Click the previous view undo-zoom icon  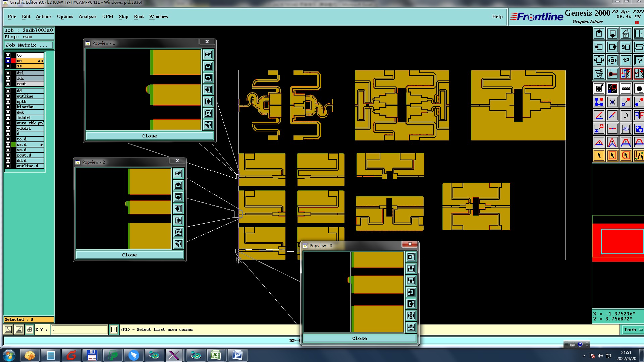pyautogui.click(x=626, y=47)
